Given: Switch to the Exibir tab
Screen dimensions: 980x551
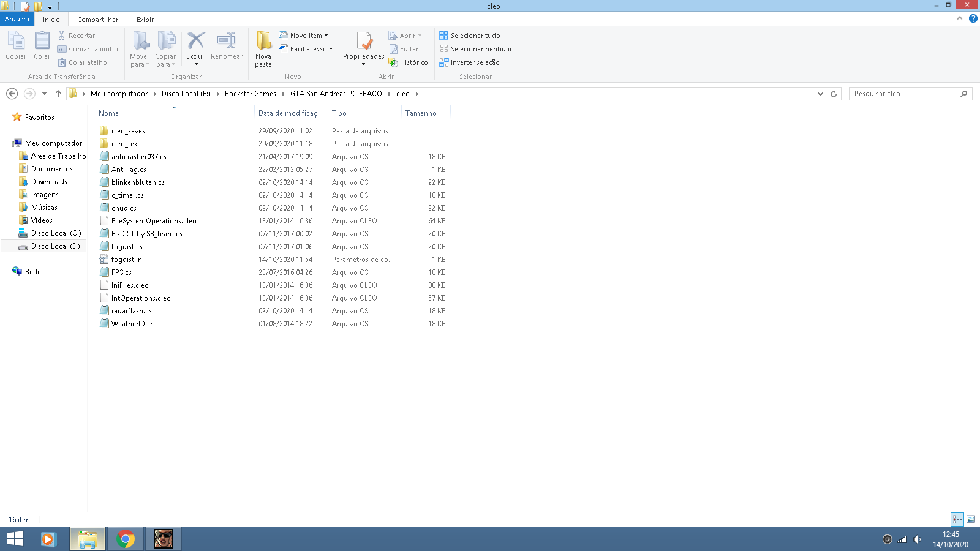Looking at the screenshot, I should coord(145,20).
